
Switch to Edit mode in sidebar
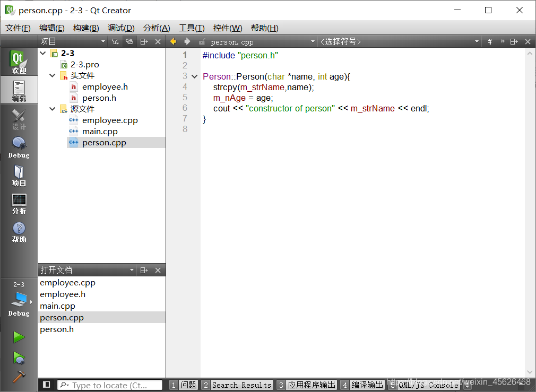point(19,90)
